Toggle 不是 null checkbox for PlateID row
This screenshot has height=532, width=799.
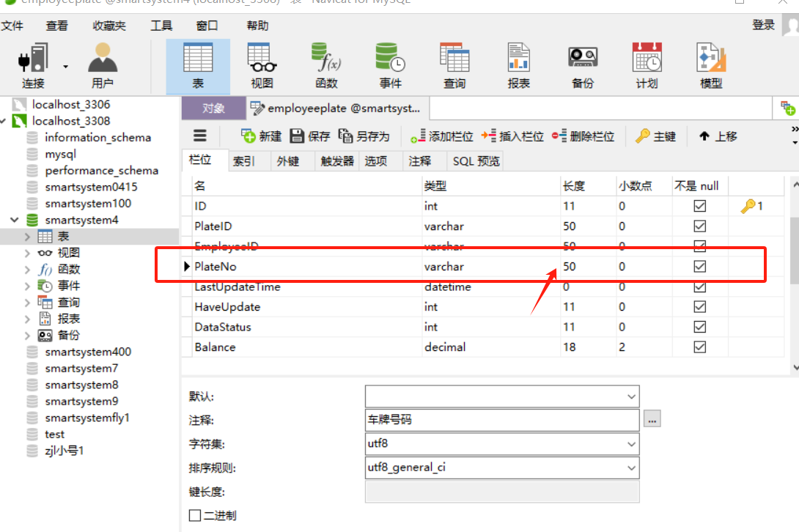click(x=699, y=226)
